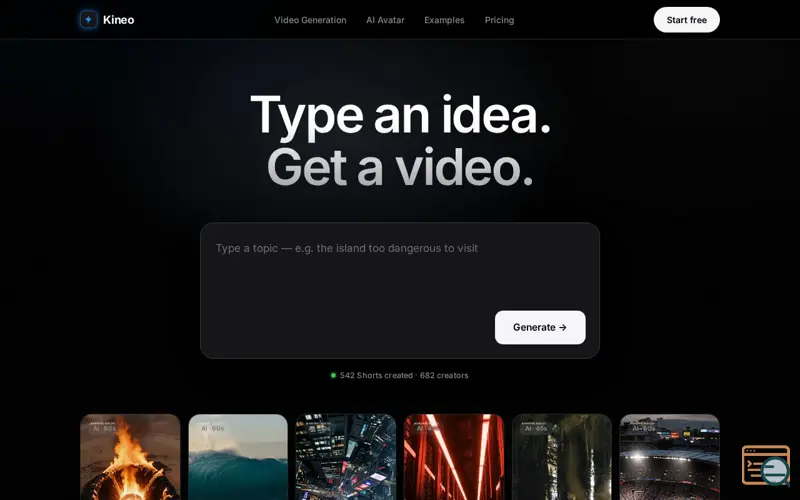Open the aerial city skyscrapers video thumbnail
The width and height of the screenshot is (800, 500).
pos(346,457)
